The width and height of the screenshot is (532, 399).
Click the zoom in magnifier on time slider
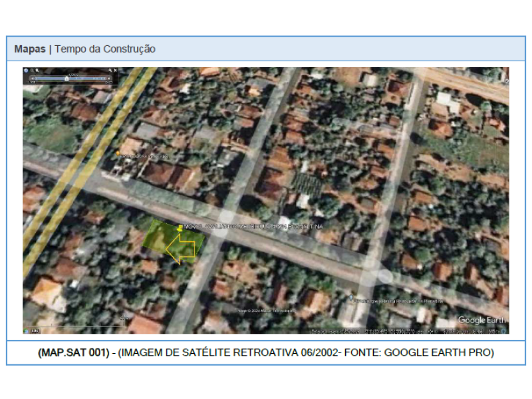pyautogui.click(x=38, y=70)
